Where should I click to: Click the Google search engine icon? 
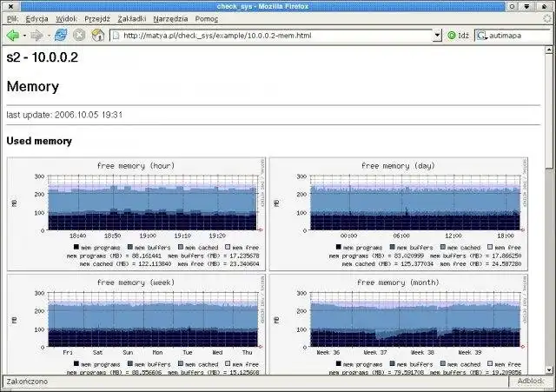pos(480,36)
